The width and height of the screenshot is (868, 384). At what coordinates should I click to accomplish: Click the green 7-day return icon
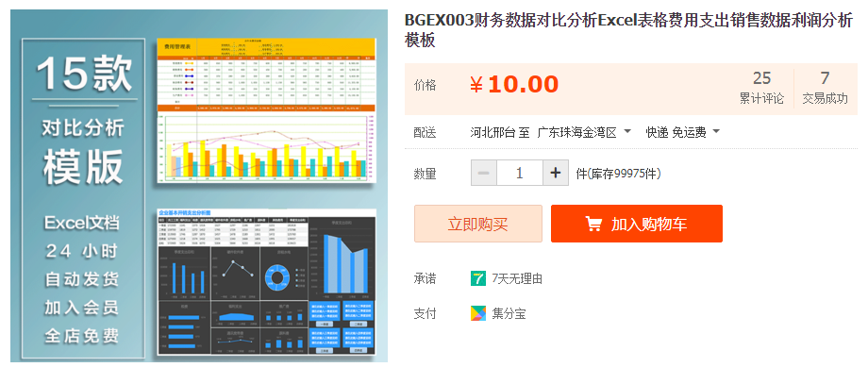pos(477,279)
